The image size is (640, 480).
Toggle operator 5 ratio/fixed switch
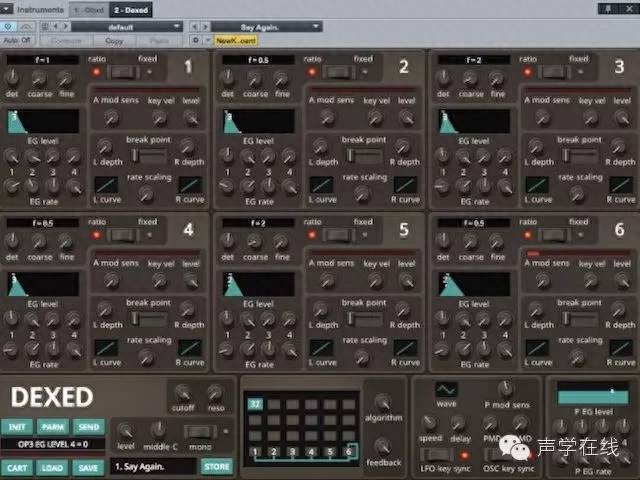point(339,235)
